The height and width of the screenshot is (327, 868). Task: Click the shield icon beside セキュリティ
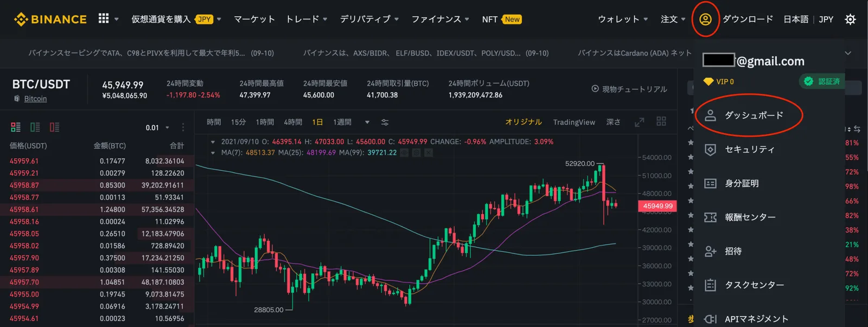[x=710, y=150]
